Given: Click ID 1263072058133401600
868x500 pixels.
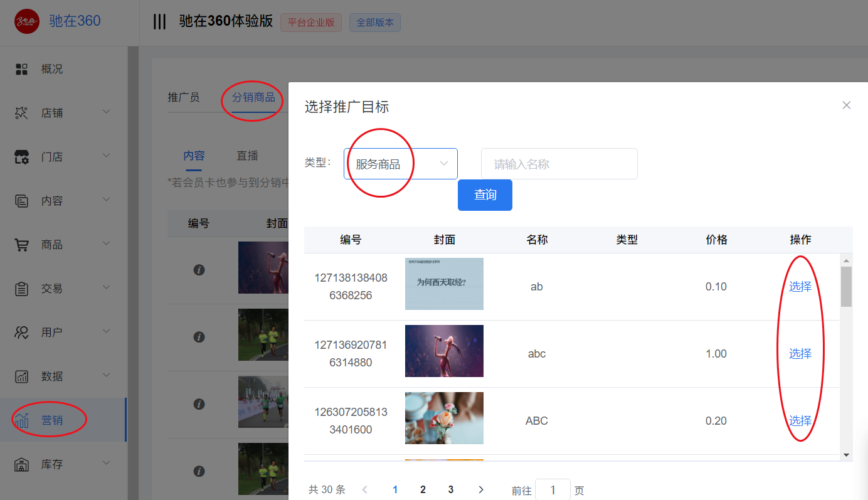Looking at the screenshot, I should point(351,421).
